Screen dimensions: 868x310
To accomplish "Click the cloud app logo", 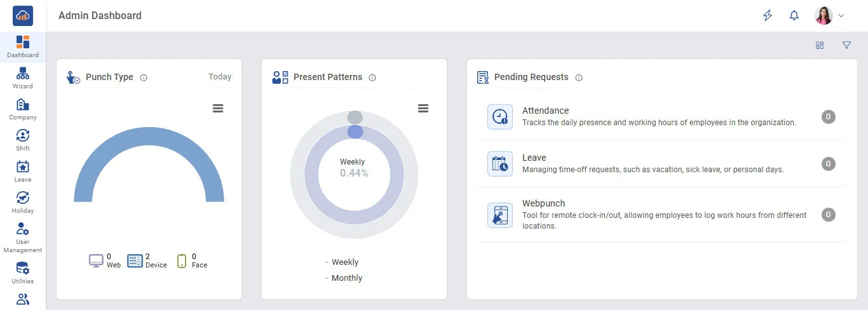I will (23, 16).
